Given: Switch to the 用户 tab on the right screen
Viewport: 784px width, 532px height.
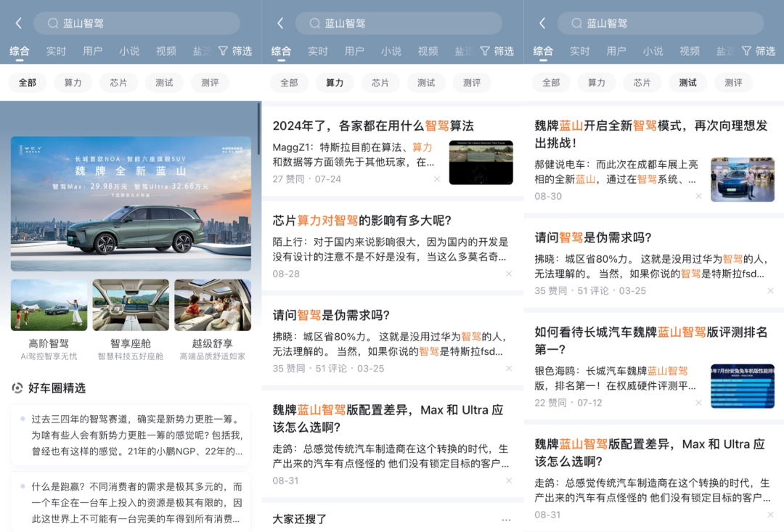Looking at the screenshot, I should [x=616, y=51].
